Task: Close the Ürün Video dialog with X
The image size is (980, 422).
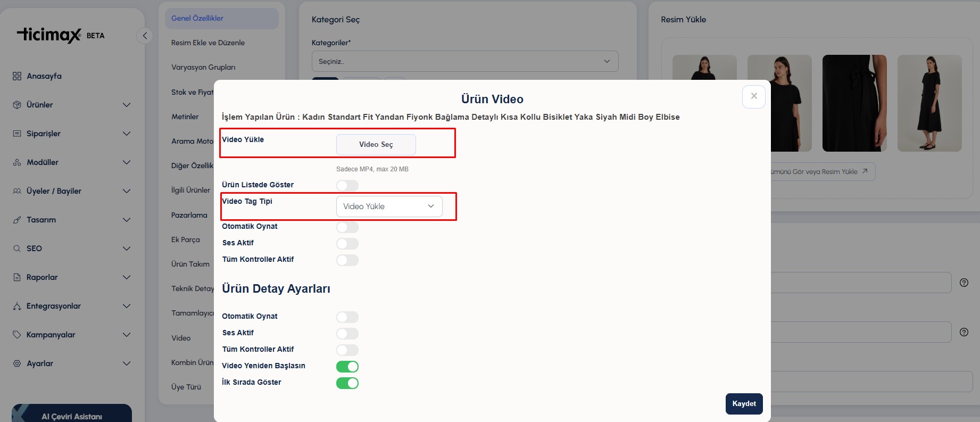Action: click(x=753, y=96)
